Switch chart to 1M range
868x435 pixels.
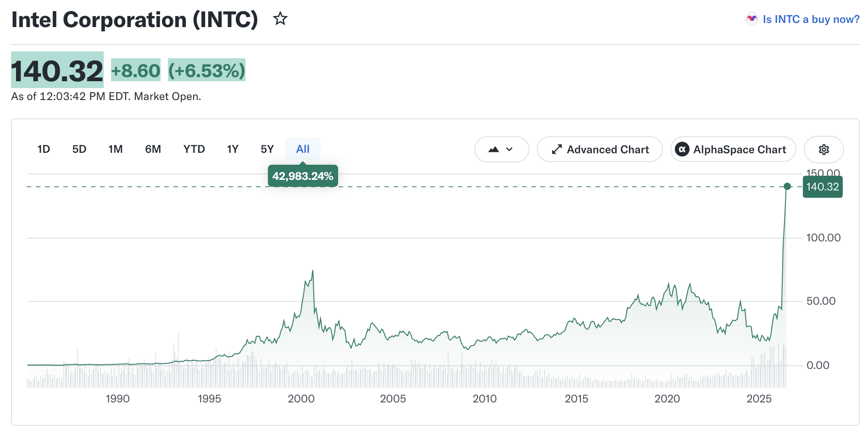tap(116, 149)
